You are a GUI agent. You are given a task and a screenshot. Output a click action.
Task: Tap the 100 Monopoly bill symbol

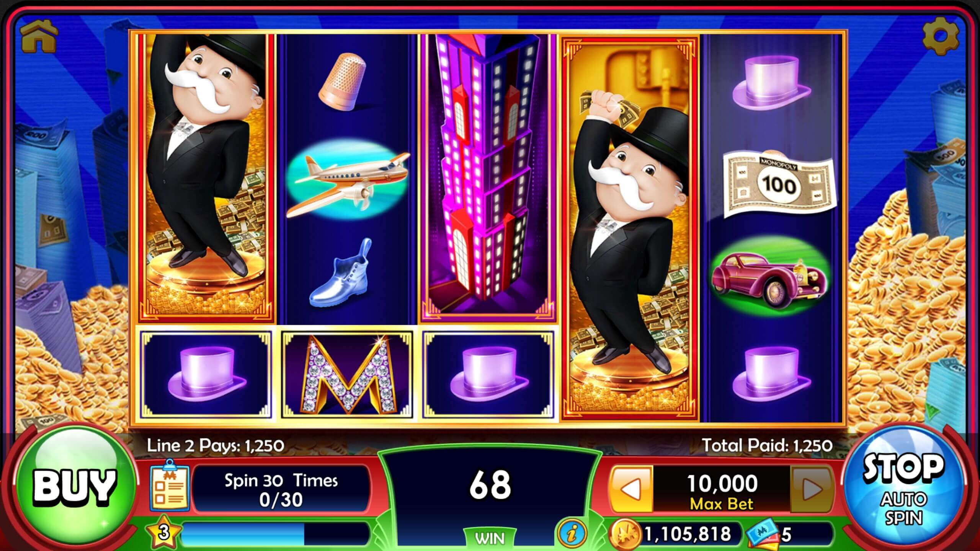pos(779,185)
